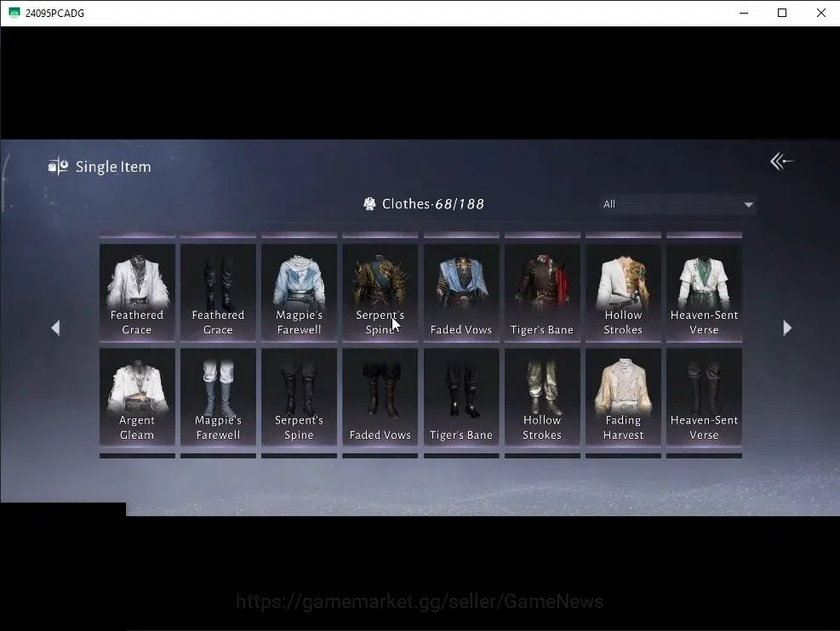Select the Argent Gleam outfit
The image size is (840, 631).
(x=137, y=397)
